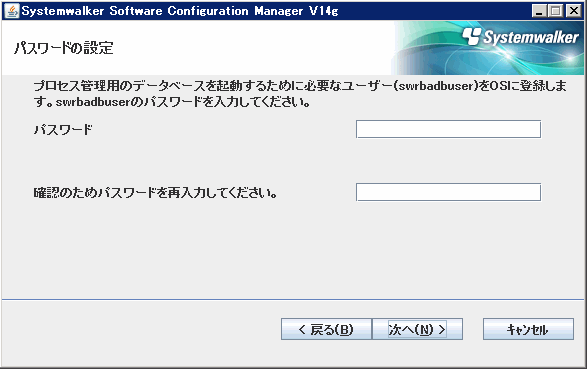Click the Systemwalker logo banner
Viewport: 587px width, 369px height.
[x=488, y=48]
